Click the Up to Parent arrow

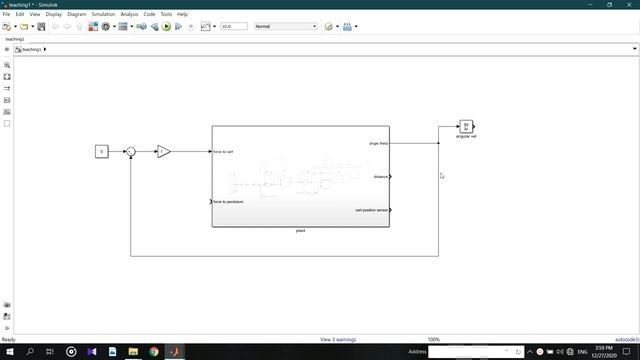(79, 27)
